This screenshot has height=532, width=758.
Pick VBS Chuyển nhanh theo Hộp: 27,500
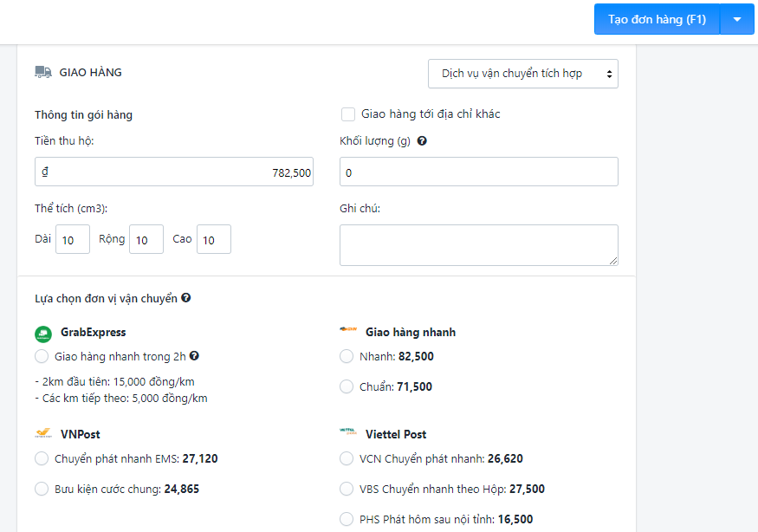[x=347, y=489]
